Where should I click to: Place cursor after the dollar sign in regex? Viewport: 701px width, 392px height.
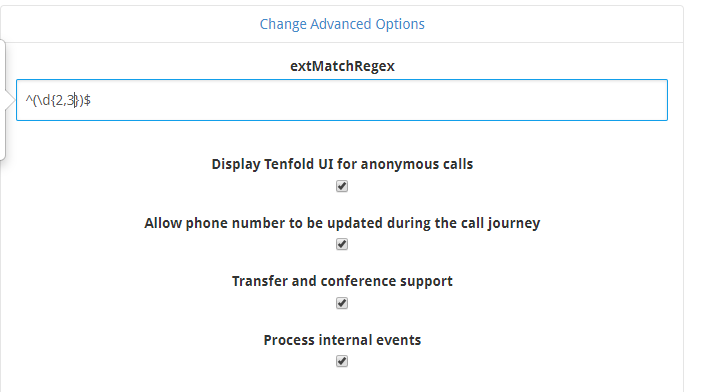91,100
